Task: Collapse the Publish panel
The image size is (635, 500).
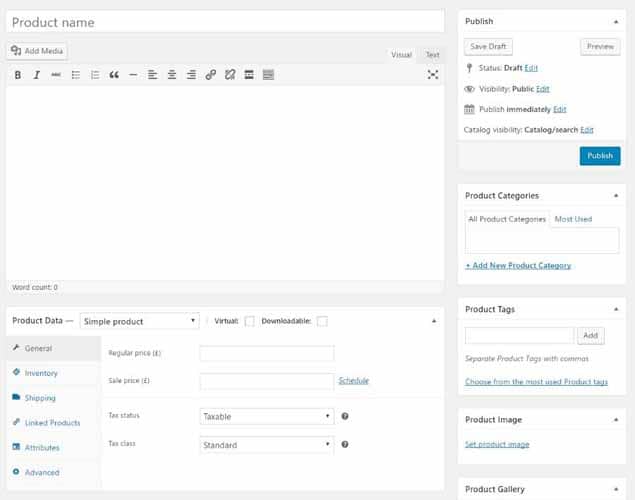Action: [x=616, y=21]
